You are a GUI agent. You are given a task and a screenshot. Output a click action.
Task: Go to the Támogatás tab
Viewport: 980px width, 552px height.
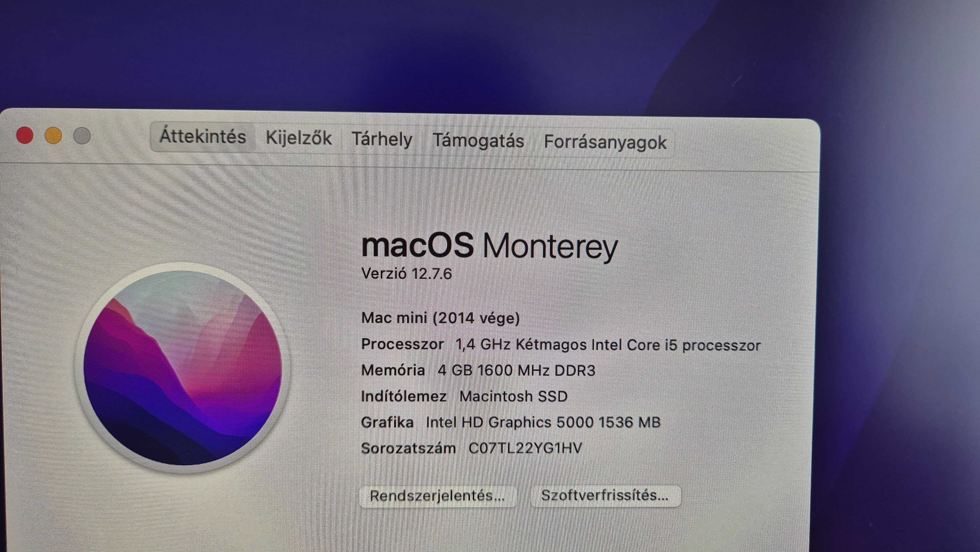(478, 141)
